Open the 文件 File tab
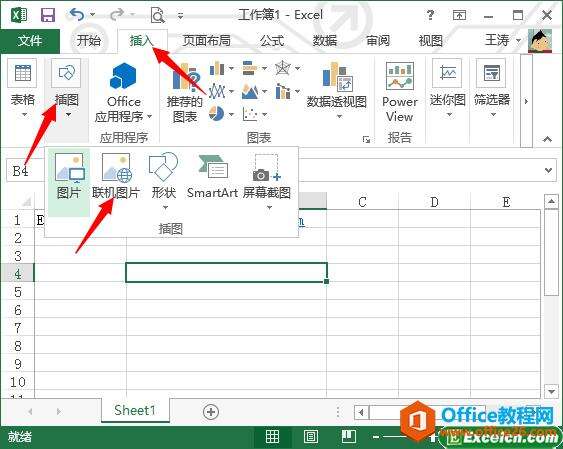 coord(30,41)
